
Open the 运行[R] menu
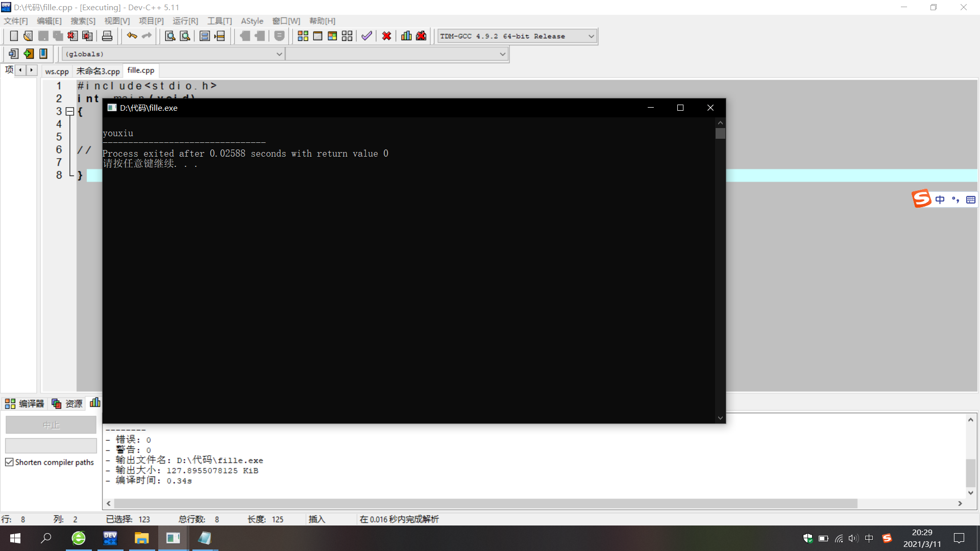point(185,21)
